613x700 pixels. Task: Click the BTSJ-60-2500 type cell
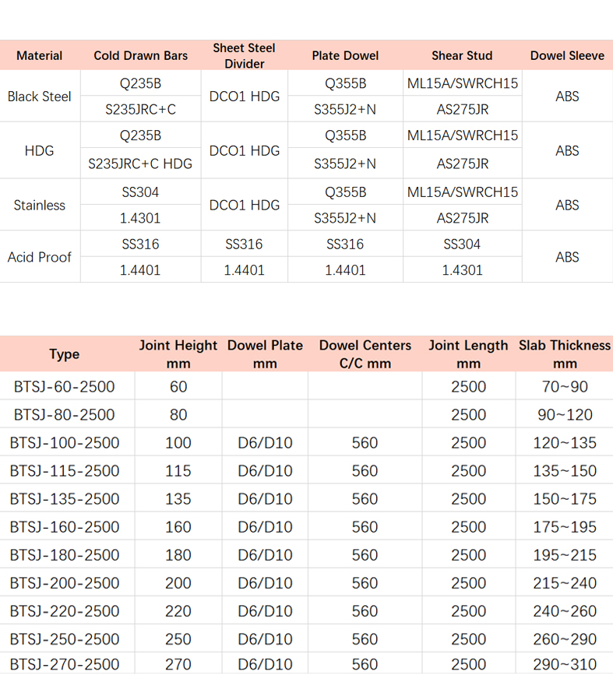coord(65,387)
